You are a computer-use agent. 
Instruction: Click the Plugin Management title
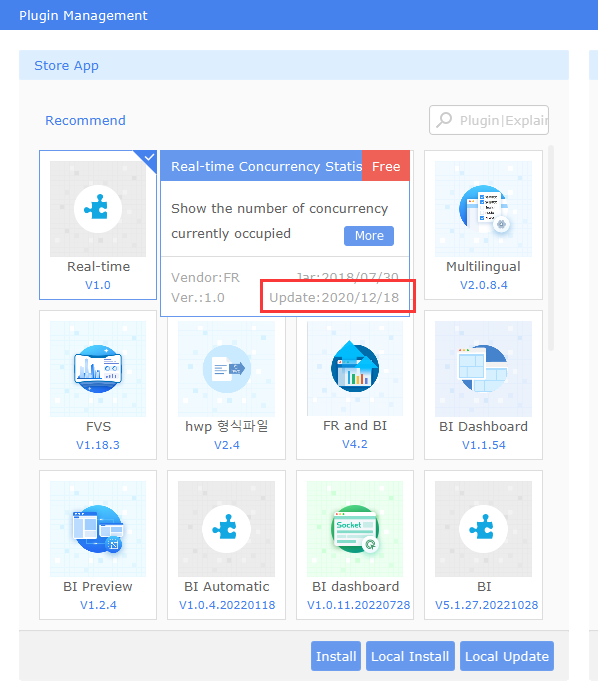coord(83,16)
